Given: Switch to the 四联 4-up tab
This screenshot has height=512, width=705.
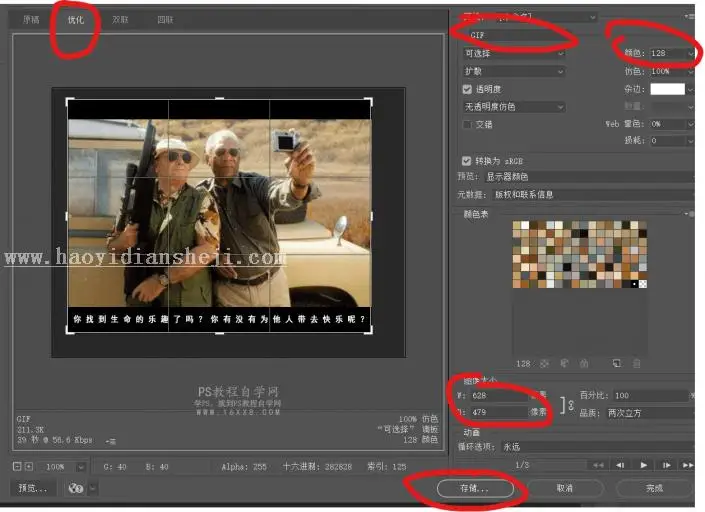Looking at the screenshot, I should point(165,20).
